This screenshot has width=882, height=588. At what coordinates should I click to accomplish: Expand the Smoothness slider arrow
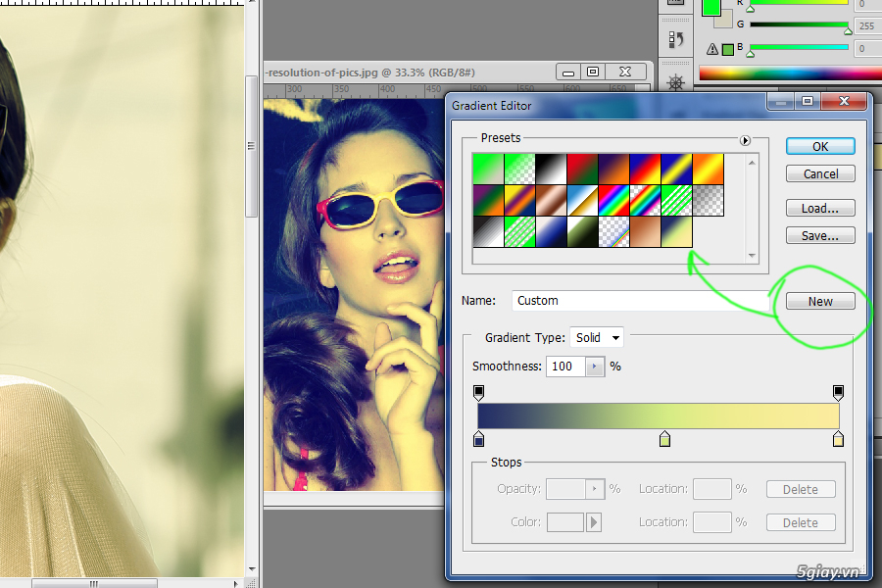coord(594,367)
